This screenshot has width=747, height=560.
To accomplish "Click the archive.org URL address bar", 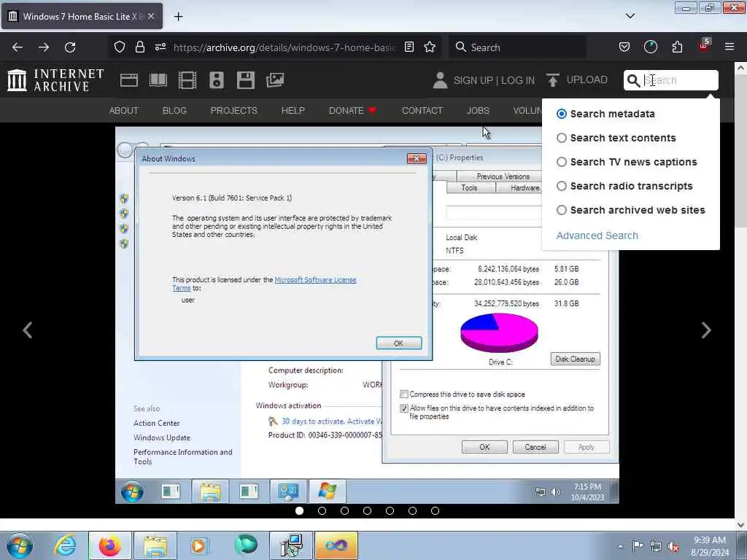I will coord(284,47).
